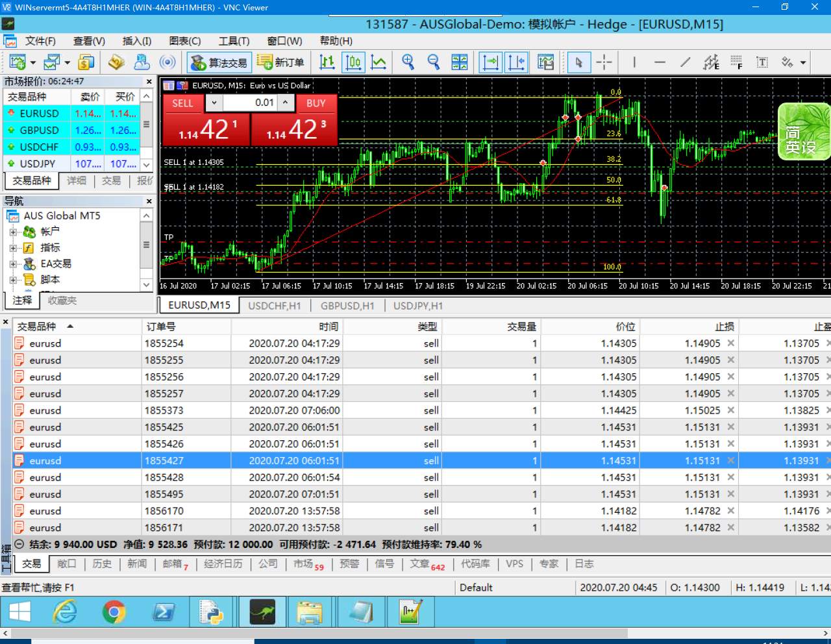
Task: Open the 查看(V) menu
Action: click(89, 41)
